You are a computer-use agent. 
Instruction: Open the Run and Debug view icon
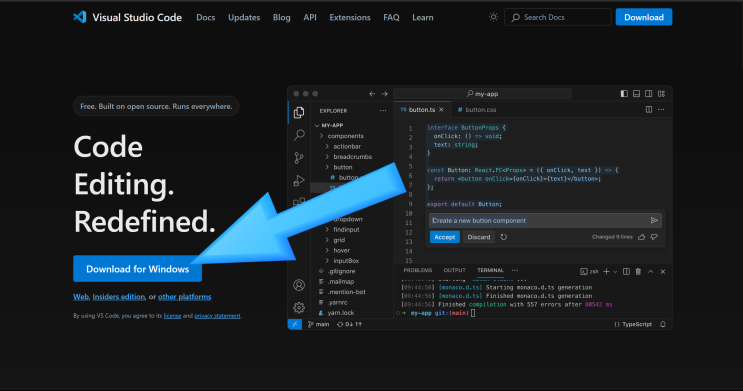coord(299,180)
